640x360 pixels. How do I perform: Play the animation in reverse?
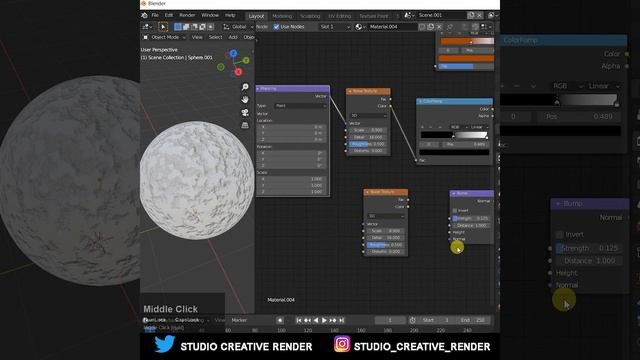[x=316, y=320]
